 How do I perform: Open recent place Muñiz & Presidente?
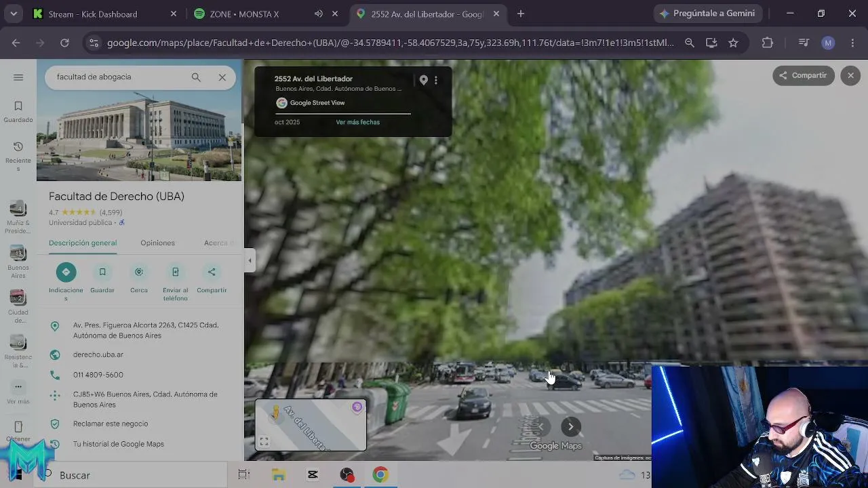pyautogui.click(x=18, y=217)
